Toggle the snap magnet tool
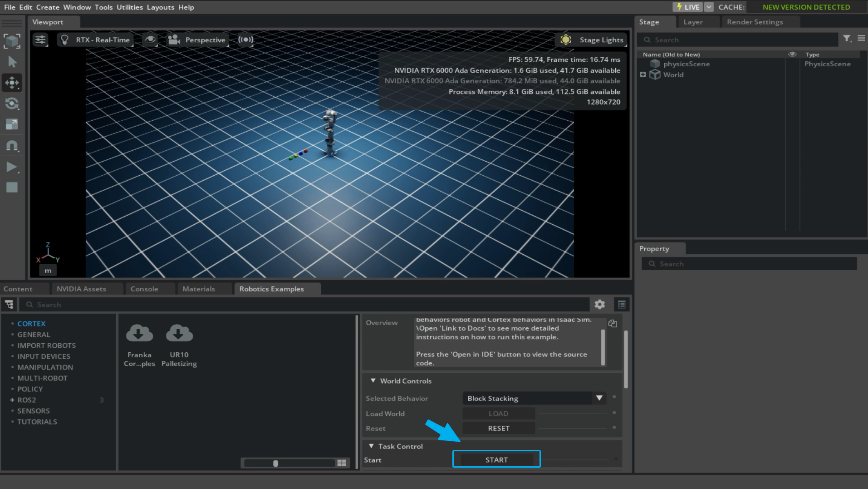Image resolution: width=868 pixels, height=489 pixels. coord(12,146)
